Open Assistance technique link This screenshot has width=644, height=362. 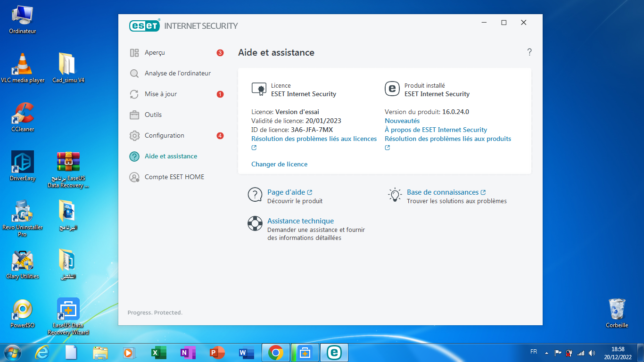click(x=300, y=221)
